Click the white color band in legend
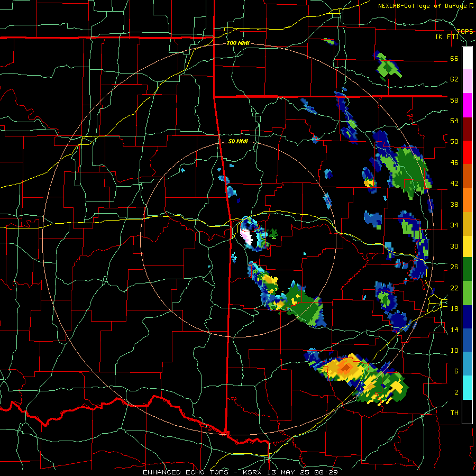 pos(467,58)
